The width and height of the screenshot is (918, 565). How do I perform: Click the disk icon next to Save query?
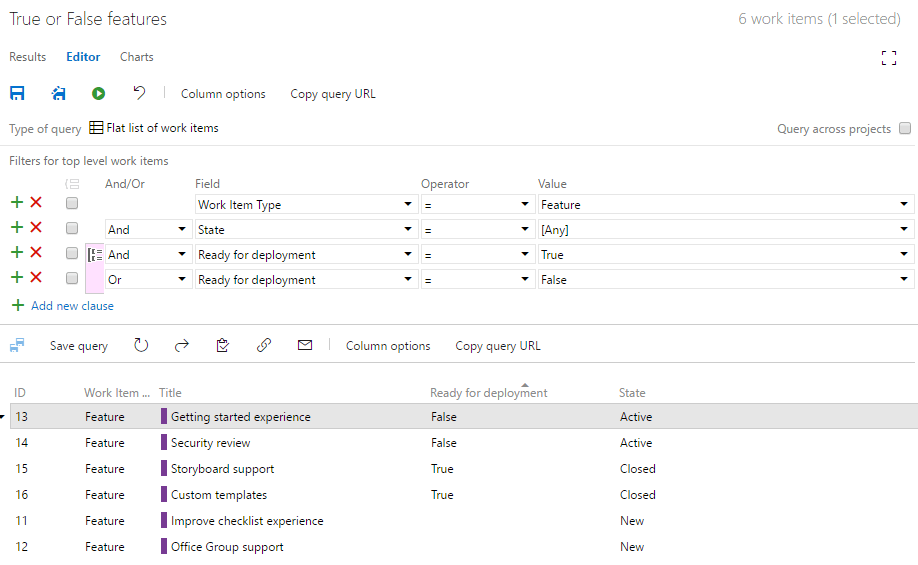point(17,345)
